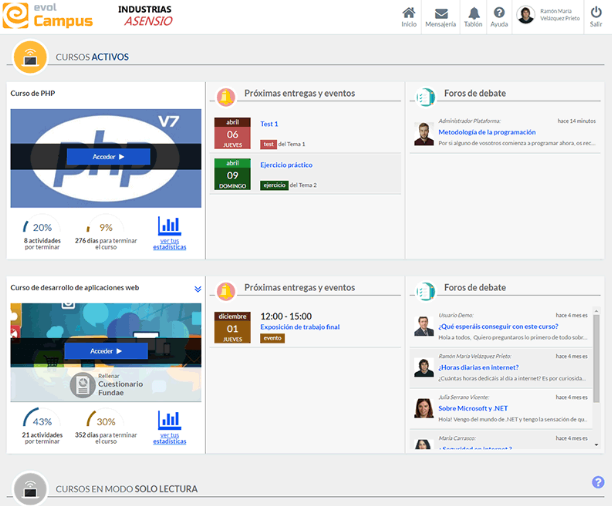Open Ejercicio práctico link
Viewport: 612px width, 506px height.
(286, 165)
